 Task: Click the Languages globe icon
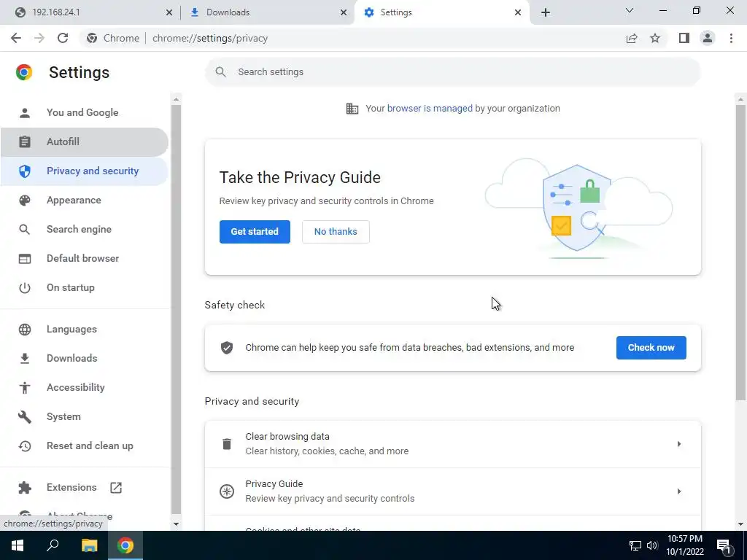(24, 329)
